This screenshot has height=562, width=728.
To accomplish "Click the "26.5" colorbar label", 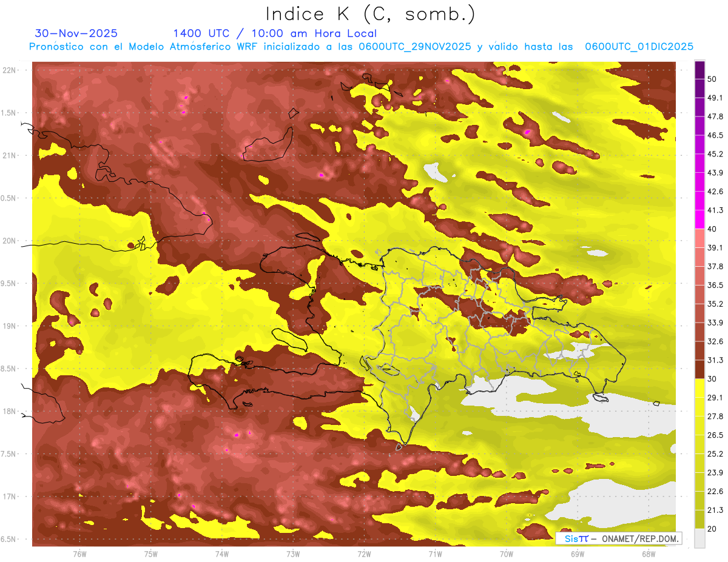I will [x=715, y=435].
